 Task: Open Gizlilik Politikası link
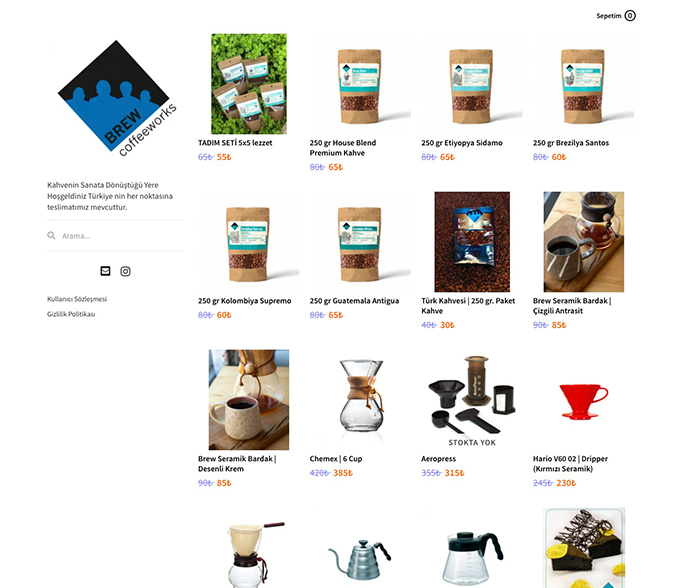pyautogui.click(x=71, y=314)
